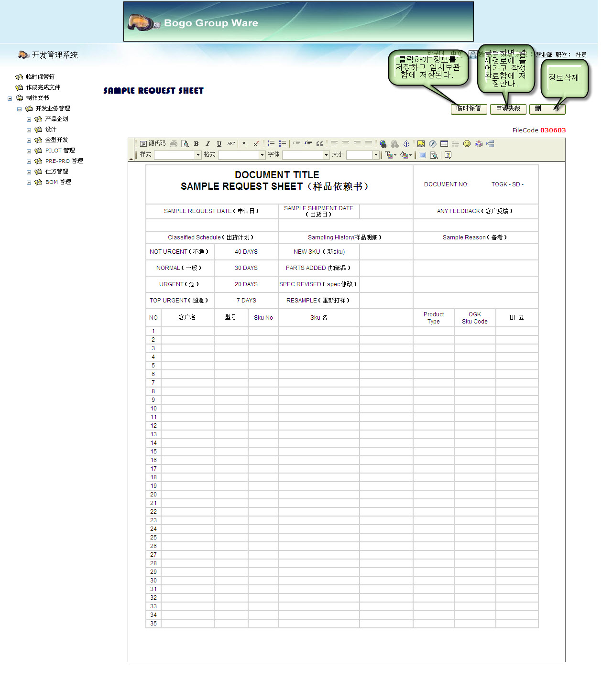
Task: Click the Bogo Group Ware banner
Action: [x=298, y=22]
